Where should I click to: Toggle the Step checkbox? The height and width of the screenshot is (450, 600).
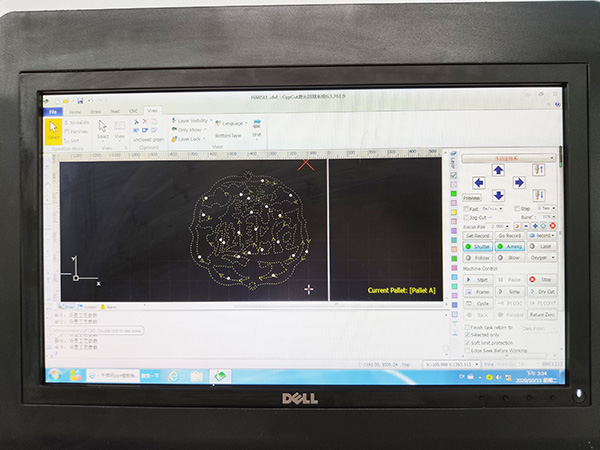point(517,209)
